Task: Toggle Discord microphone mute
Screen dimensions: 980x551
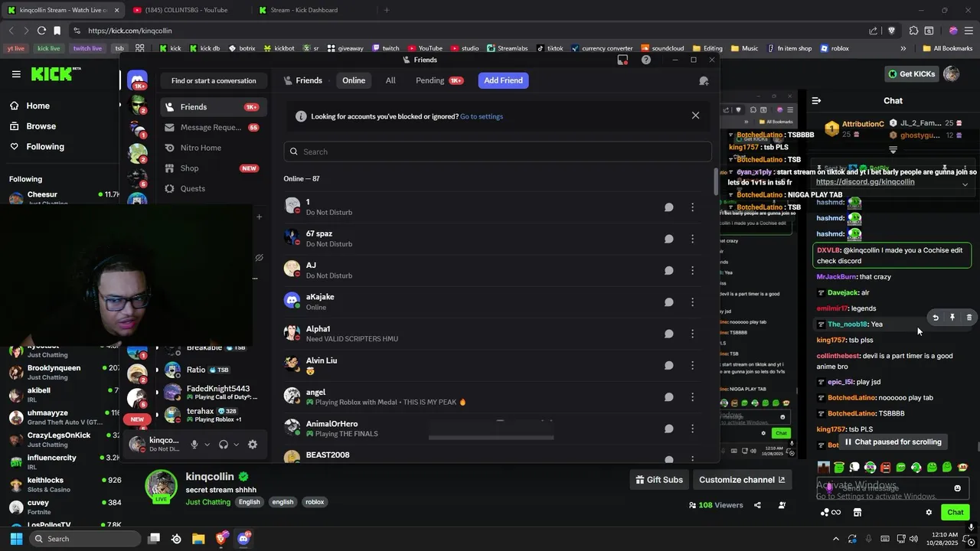Action: tap(194, 444)
